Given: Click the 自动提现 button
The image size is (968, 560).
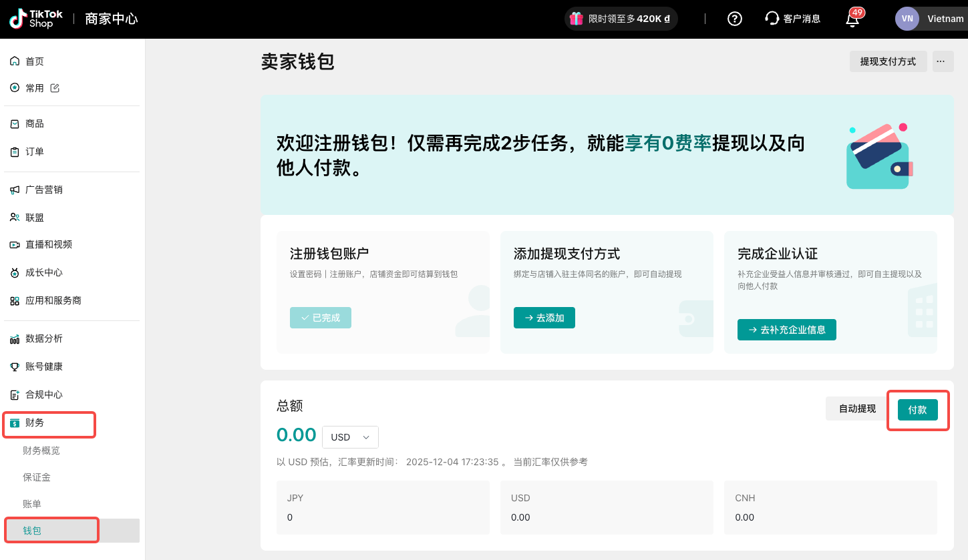Looking at the screenshot, I should coord(857,408).
